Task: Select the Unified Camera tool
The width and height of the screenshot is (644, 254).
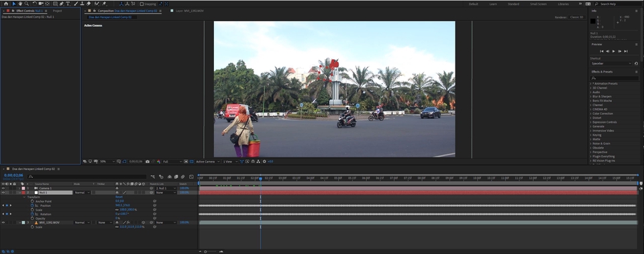Action: coord(41,4)
